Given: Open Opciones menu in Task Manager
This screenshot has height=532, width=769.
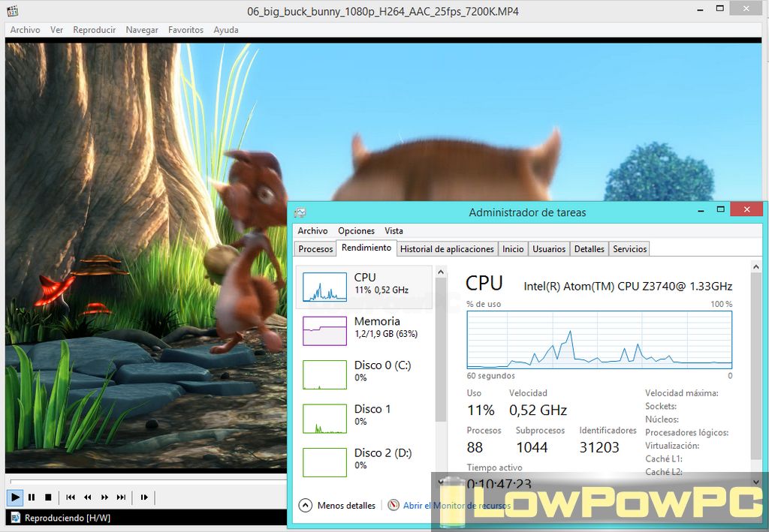Looking at the screenshot, I should click(x=356, y=231).
